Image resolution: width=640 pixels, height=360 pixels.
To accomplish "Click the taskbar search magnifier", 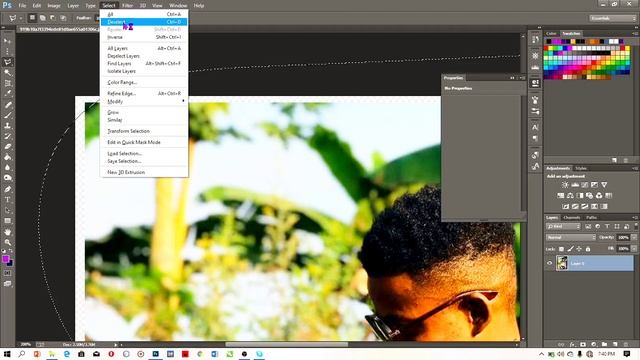I will tap(22, 354).
